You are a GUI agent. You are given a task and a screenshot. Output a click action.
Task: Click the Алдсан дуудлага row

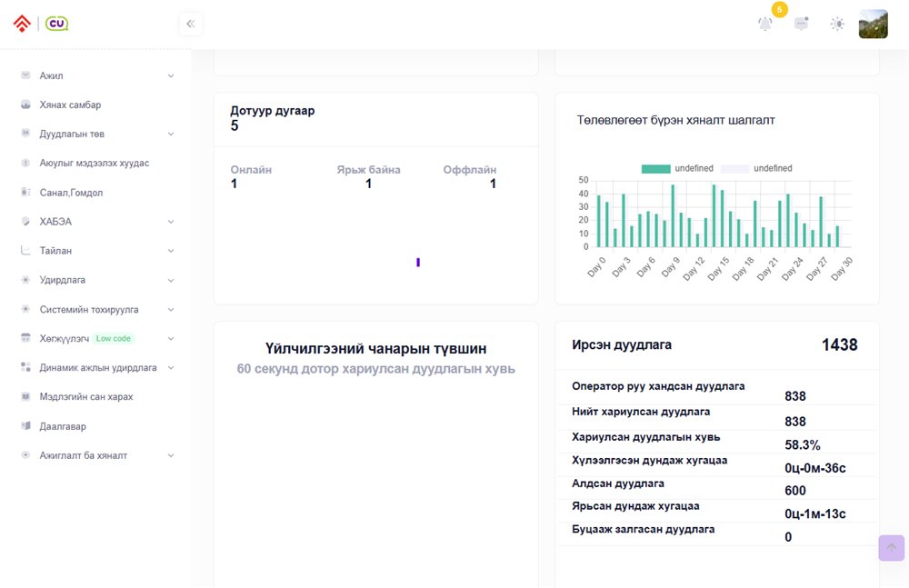coord(717,488)
